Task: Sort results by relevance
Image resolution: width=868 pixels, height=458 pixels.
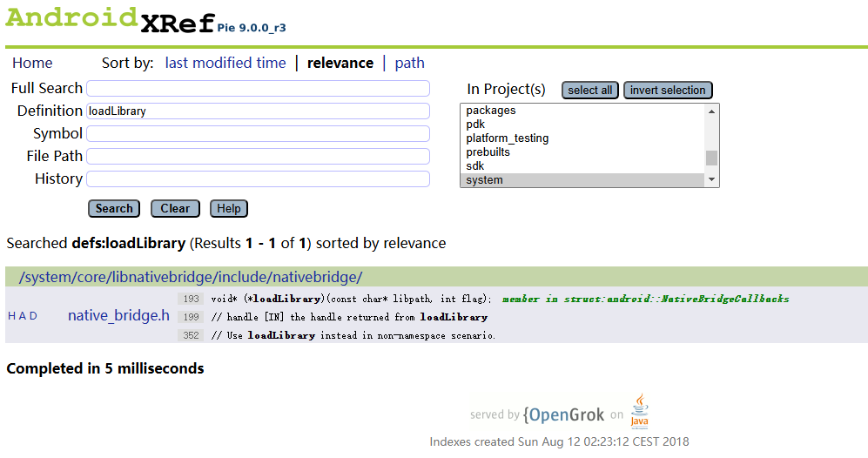Action: pyautogui.click(x=340, y=64)
